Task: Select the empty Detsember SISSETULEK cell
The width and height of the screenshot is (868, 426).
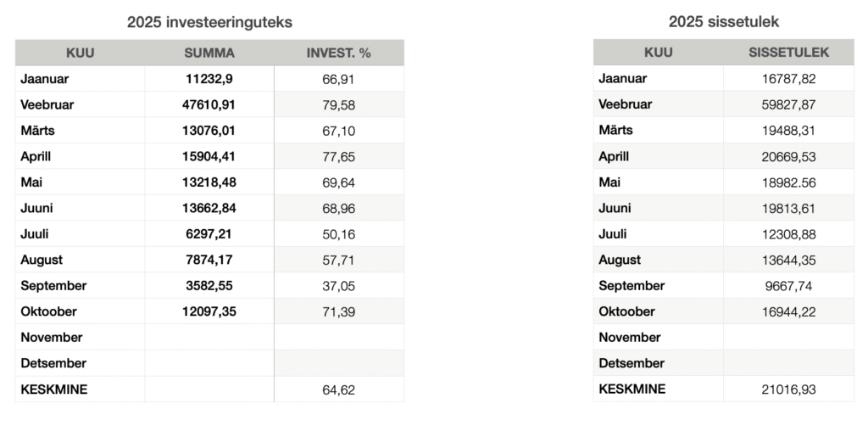Action: coord(789,363)
